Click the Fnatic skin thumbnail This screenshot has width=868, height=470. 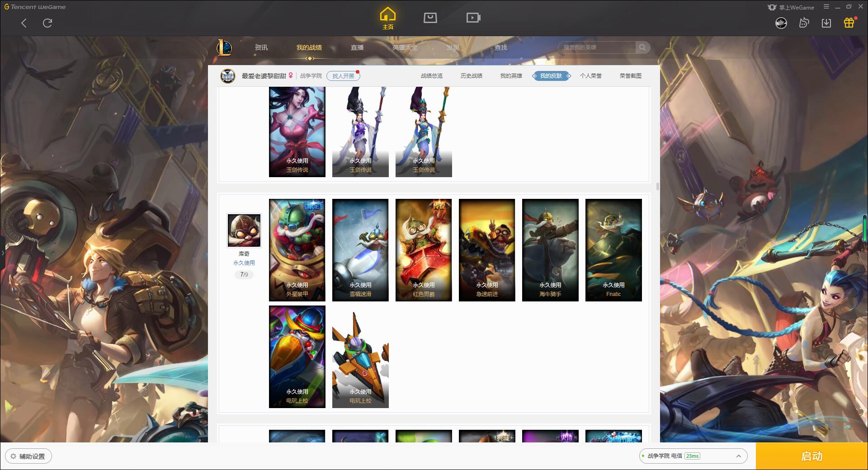point(613,250)
